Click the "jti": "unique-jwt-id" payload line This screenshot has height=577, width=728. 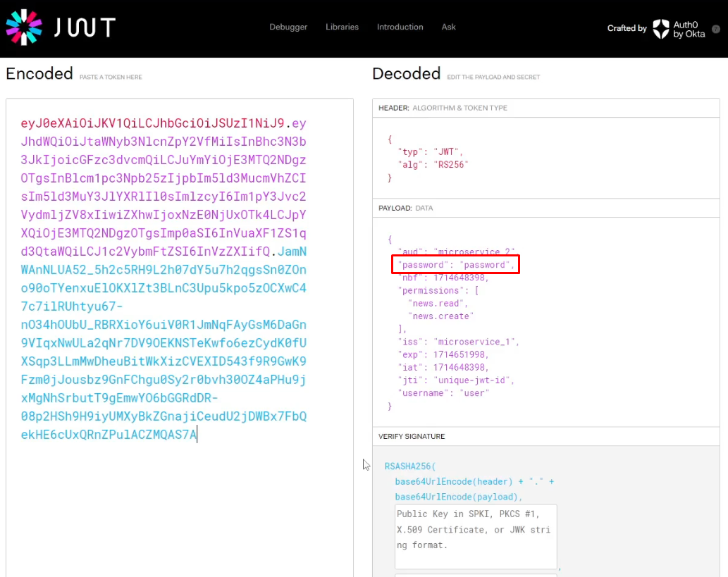click(456, 380)
